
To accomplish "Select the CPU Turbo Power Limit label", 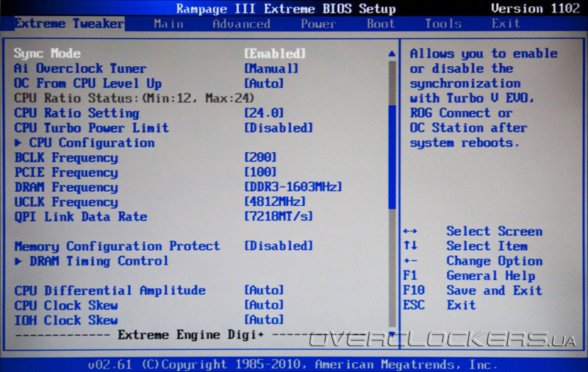I will click(91, 128).
